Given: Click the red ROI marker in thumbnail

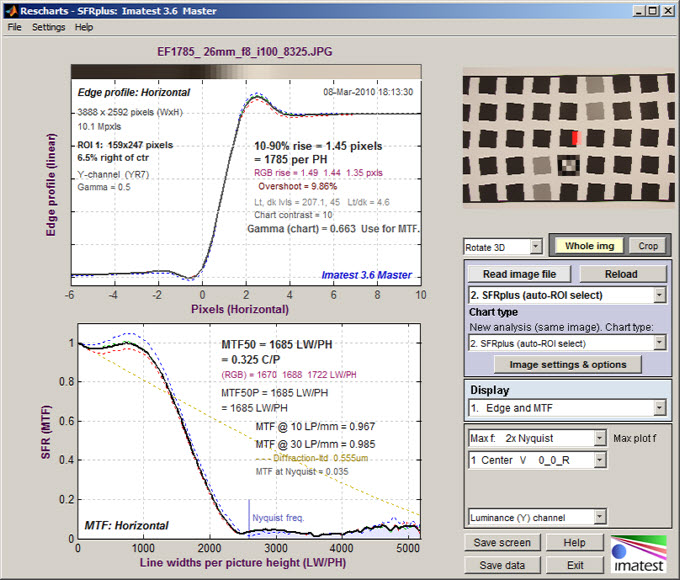Looking at the screenshot, I should (576, 138).
